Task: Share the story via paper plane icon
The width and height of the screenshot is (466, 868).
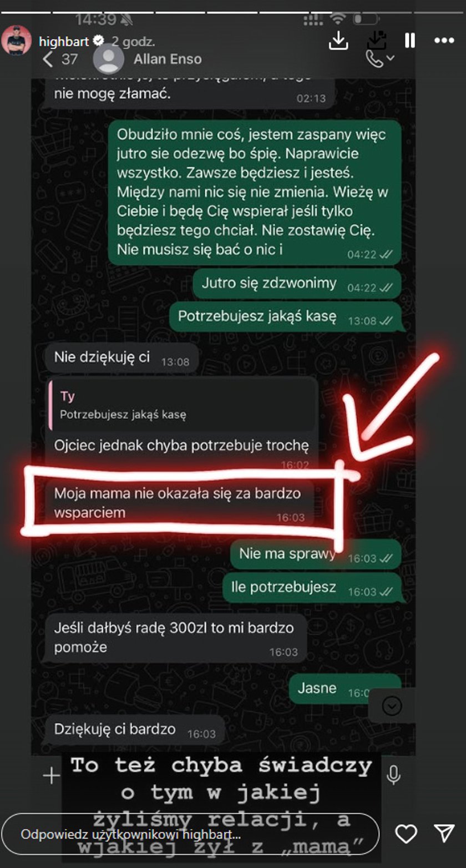Action: (444, 833)
